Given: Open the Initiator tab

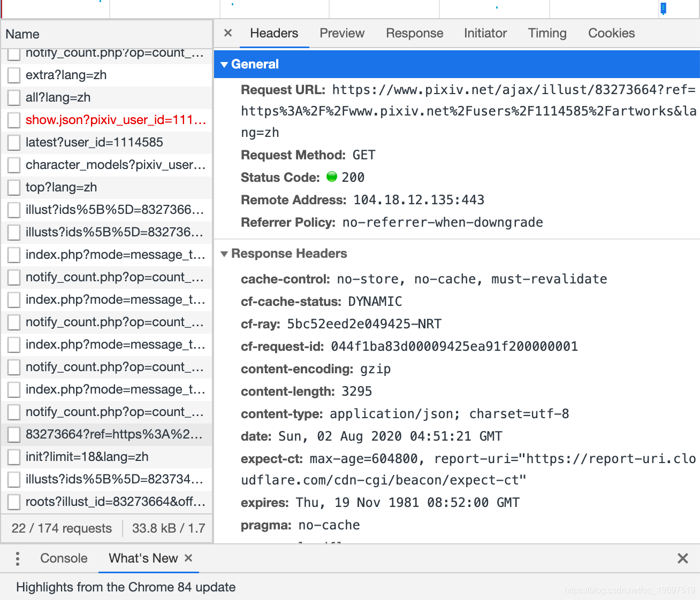Looking at the screenshot, I should [x=485, y=33].
